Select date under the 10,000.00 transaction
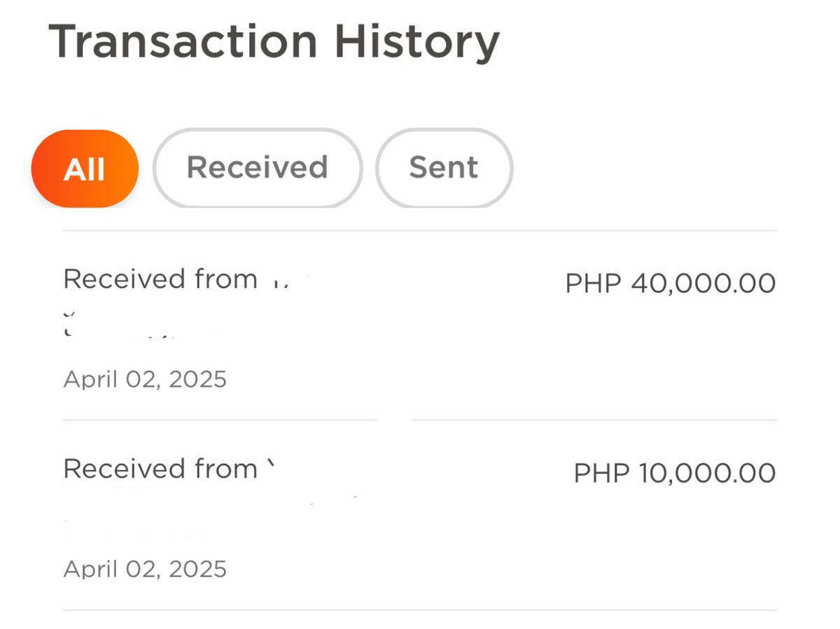840x629 pixels. click(145, 569)
